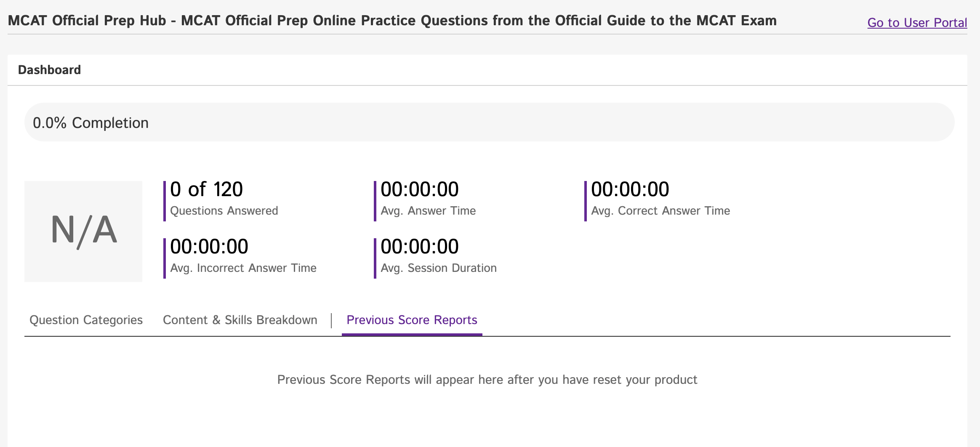Click the Avg. Correct Answer Time counter
The image size is (980, 447).
pyautogui.click(x=630, y=189)
